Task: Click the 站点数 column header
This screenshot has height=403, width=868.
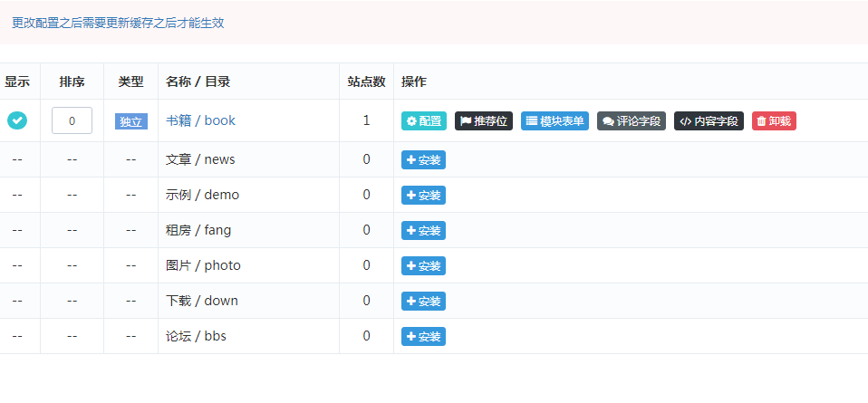Action: [366, 82]
